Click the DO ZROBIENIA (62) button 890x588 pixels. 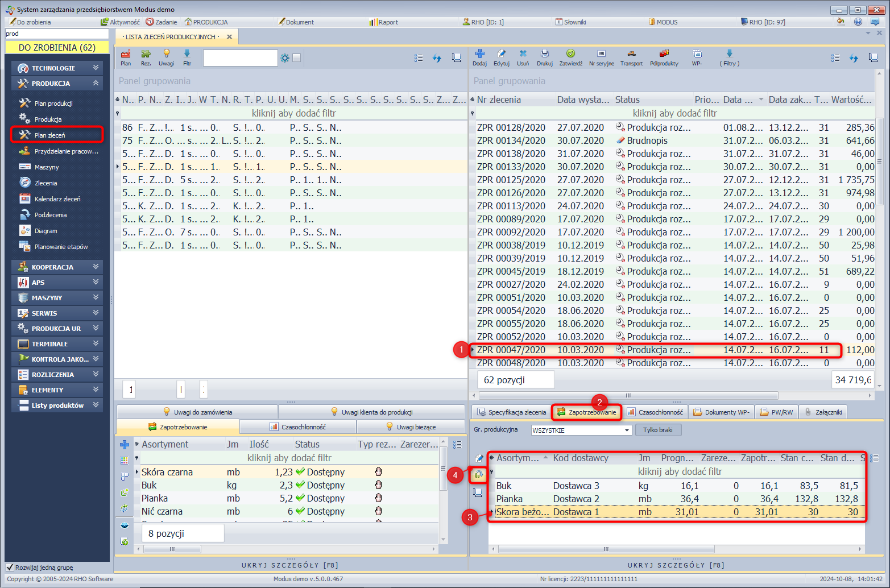[x=57, y=48]
